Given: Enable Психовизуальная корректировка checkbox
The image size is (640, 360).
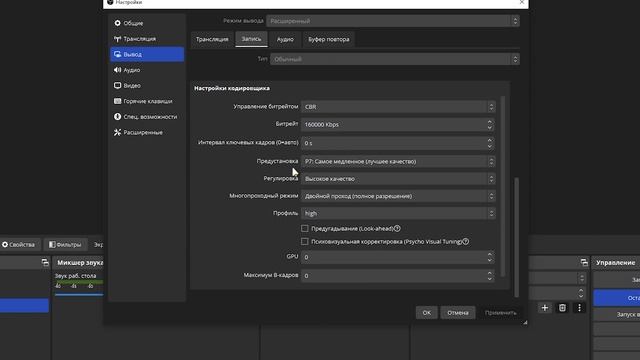Looking at the screenshot, I should click(x=304, y=242).
